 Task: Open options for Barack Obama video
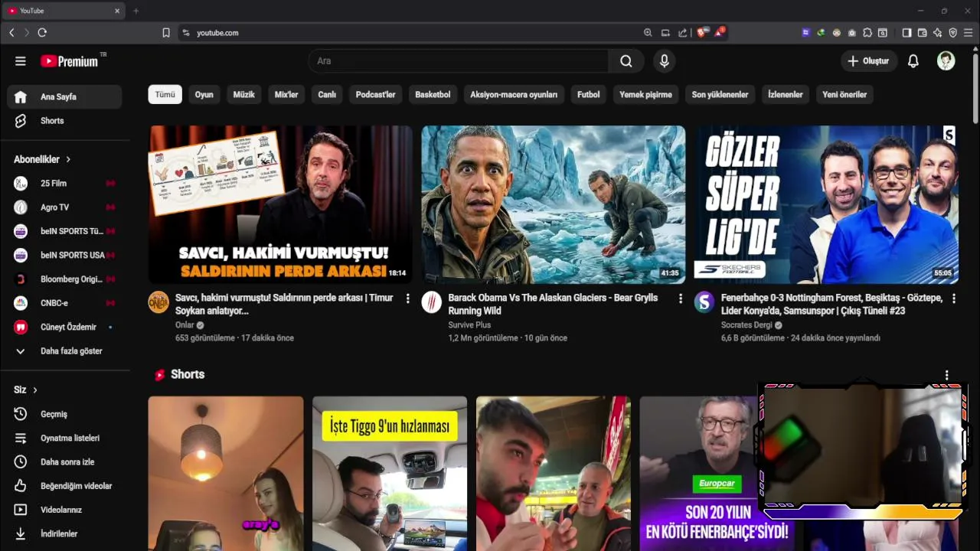[681, 298]
